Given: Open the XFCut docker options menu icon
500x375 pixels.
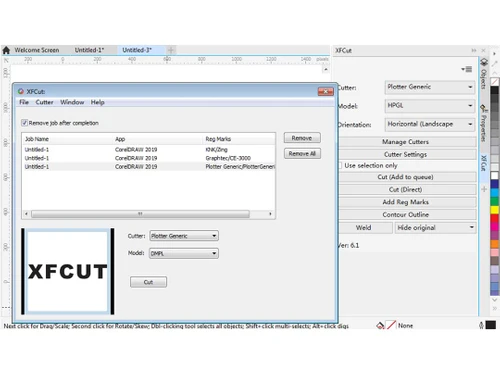Looking at the screenshot, I should 467,69.
